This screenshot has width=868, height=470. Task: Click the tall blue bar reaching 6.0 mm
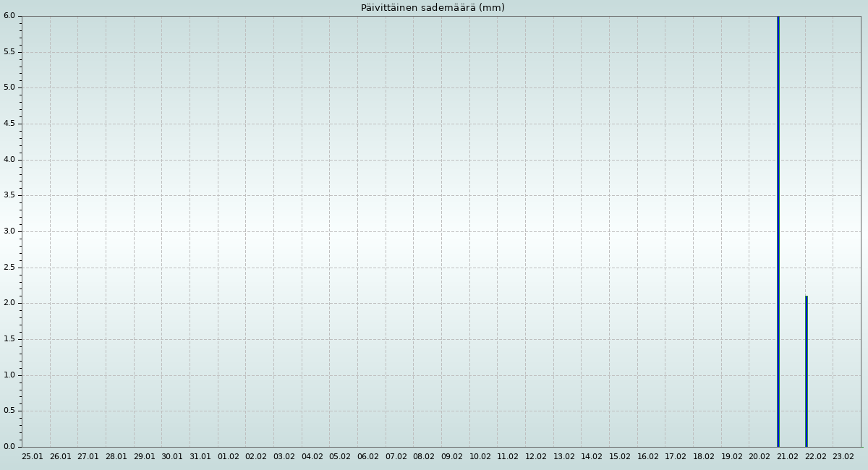click(778, 231)
